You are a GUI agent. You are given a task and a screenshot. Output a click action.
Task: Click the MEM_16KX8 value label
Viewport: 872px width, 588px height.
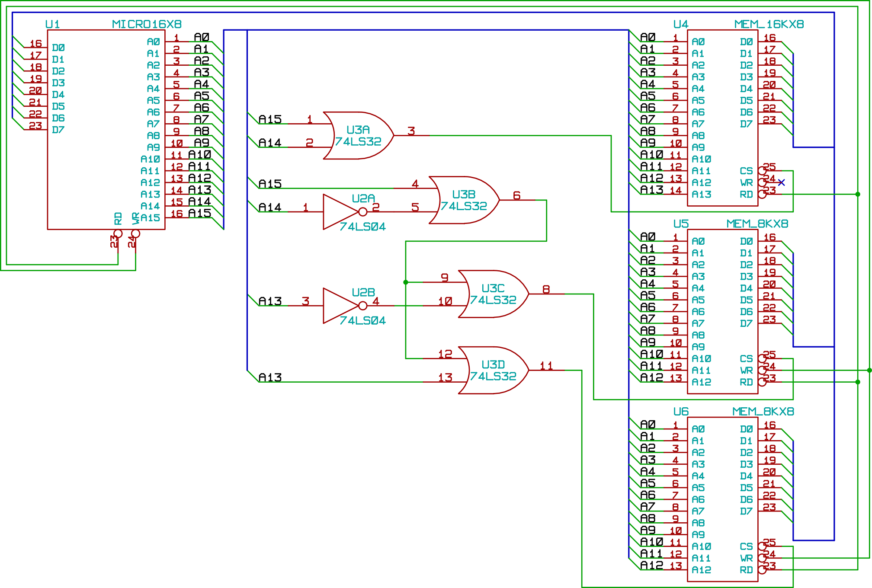click(769, 24)
